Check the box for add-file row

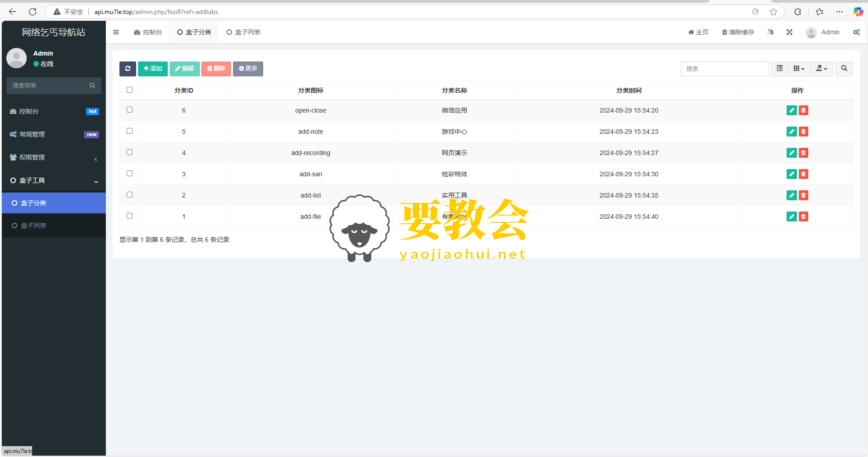[130, 216]
